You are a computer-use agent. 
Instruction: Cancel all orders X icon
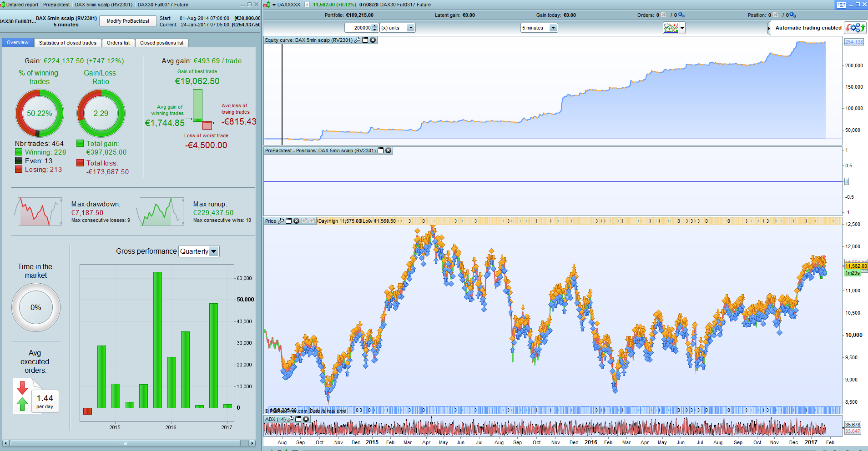click(x=664, y=15)
